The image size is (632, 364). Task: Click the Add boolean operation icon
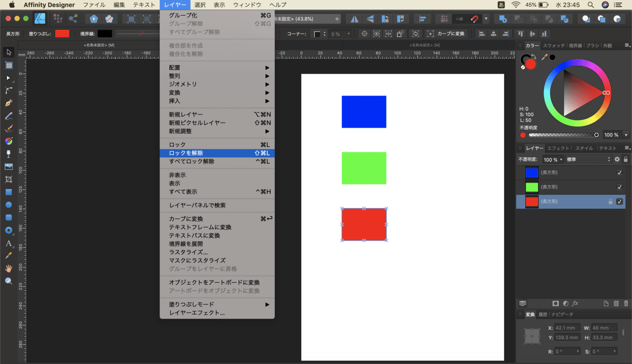(503, 18)
